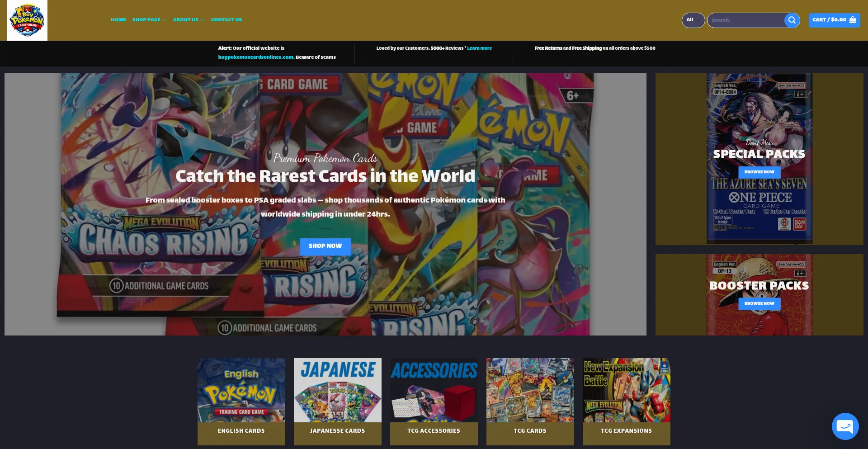Go to the HOME menu item
The height and width of the screenshot is (449, 868).
pos(118,20)
